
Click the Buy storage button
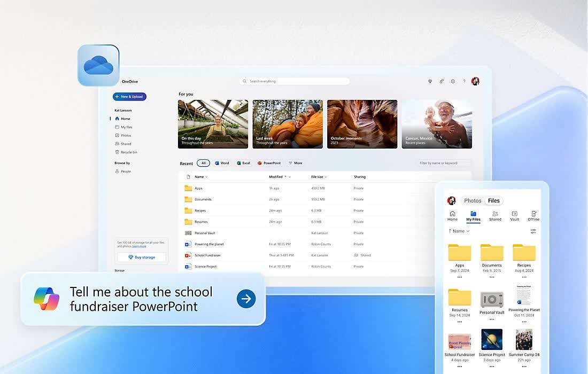(141, 257)
